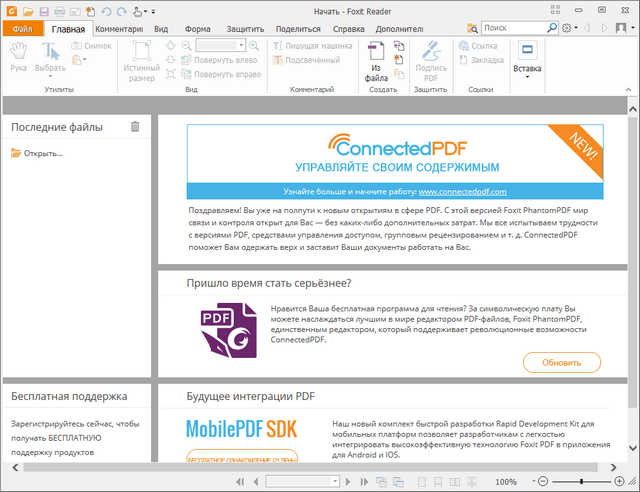
Task: Switch to the Защитить tab
Action: 244,30
